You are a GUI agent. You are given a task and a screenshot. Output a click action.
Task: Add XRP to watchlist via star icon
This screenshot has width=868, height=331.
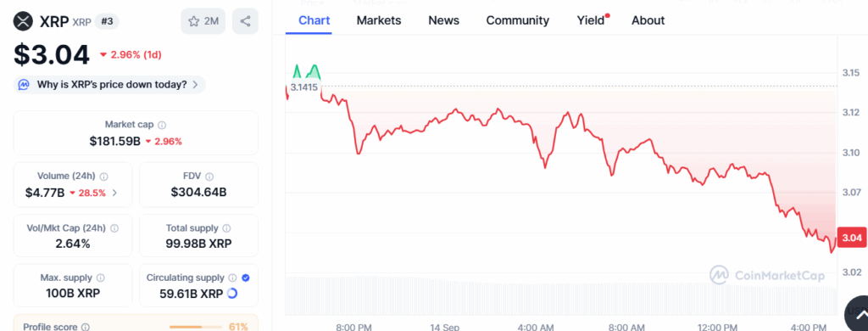tap(193, 21)
